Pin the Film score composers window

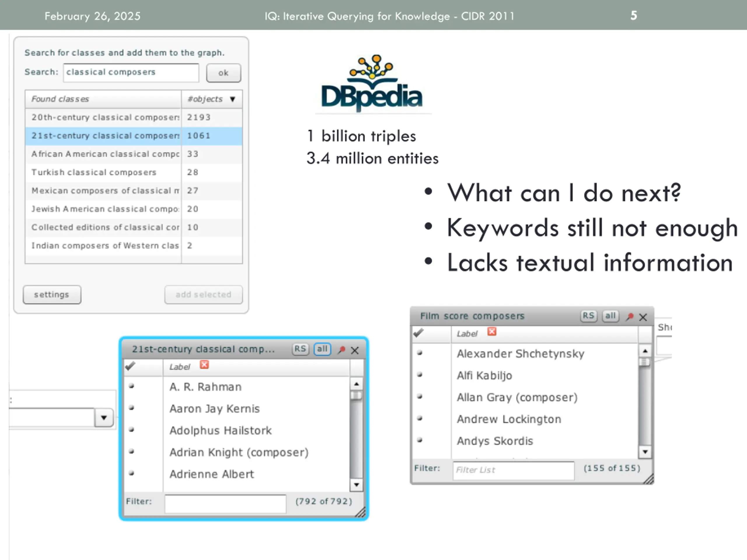pos(629,317)
